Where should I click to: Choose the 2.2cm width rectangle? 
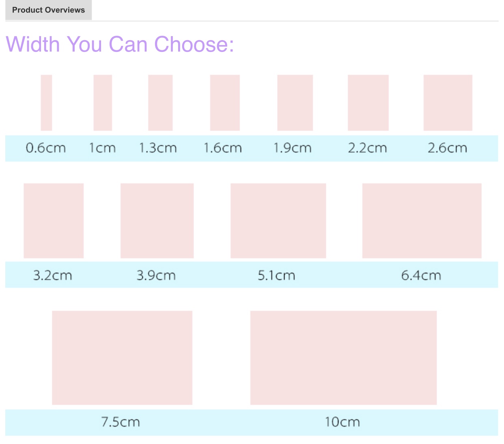pos(368,103)
